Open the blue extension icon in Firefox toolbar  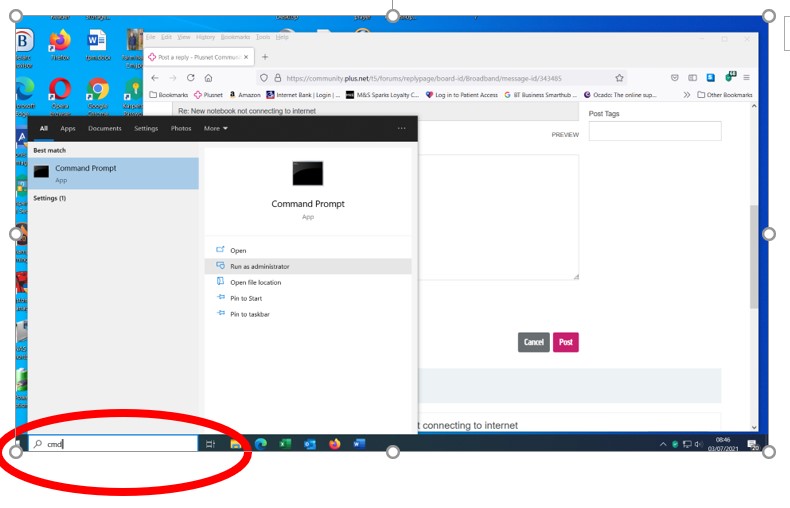click(710, 78)
